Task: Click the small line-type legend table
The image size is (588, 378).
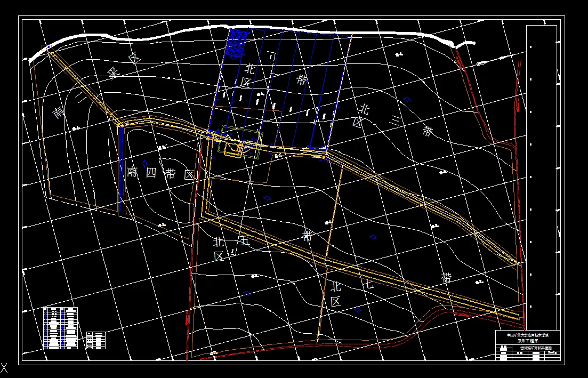Action: tap(96, 340)
